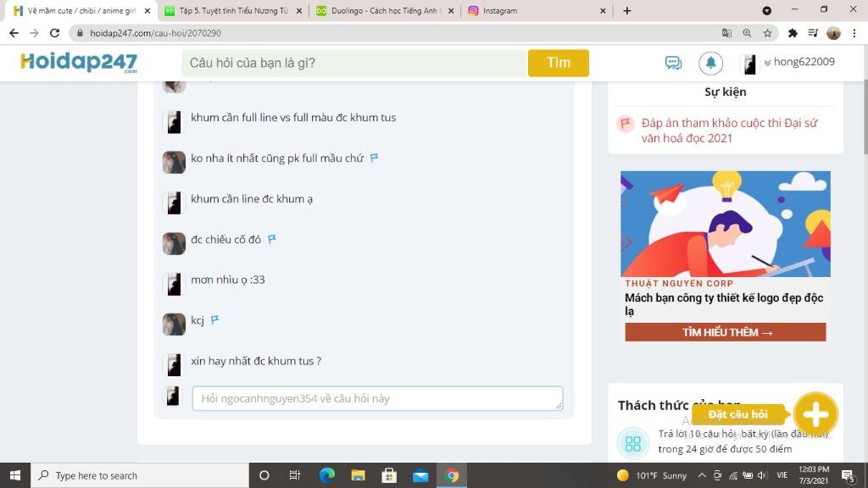
Task: Open the notifications bell icon
Action: pyautogui.click(x=711, y=63)
